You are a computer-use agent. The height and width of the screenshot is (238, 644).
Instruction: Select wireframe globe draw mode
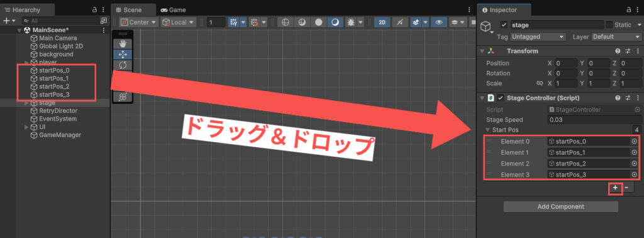286,22
